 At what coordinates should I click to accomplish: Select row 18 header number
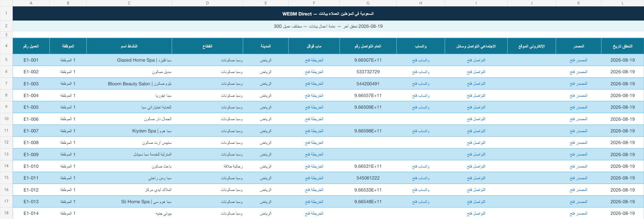(6, 213)
